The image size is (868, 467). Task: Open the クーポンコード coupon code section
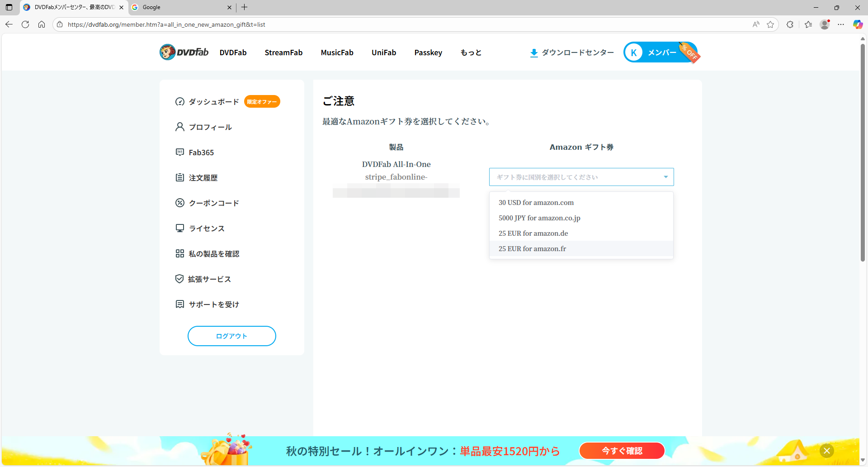click(213, 203)
